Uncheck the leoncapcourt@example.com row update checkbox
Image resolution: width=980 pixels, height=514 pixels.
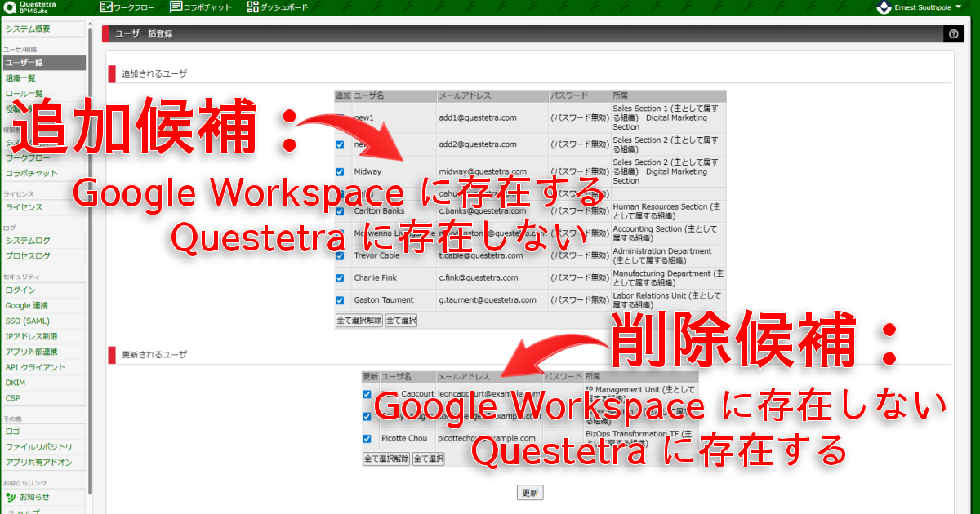(367, 394)
